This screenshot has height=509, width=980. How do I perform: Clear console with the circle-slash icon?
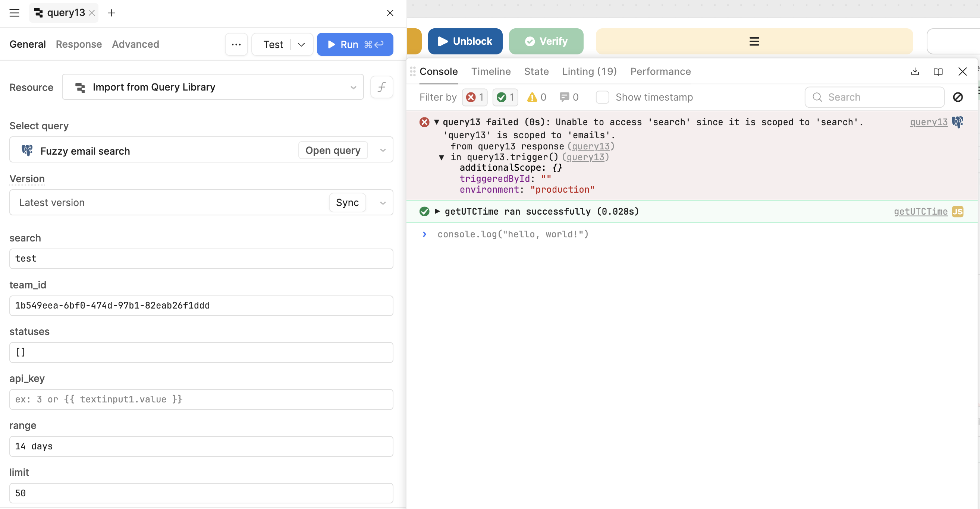(958, 97)
